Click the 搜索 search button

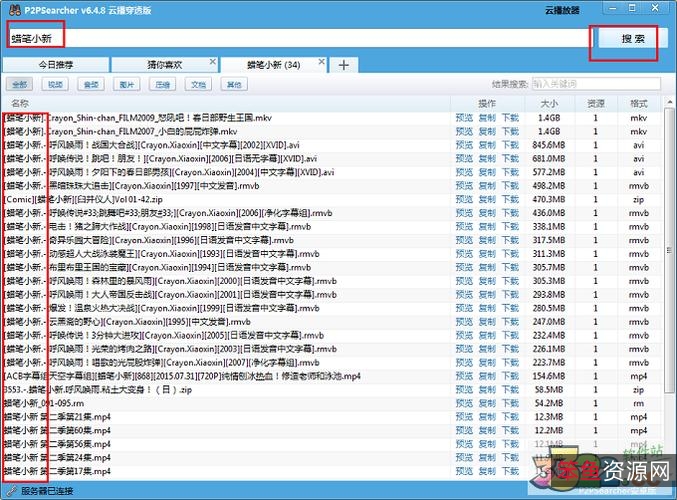(x=633, y=39)
